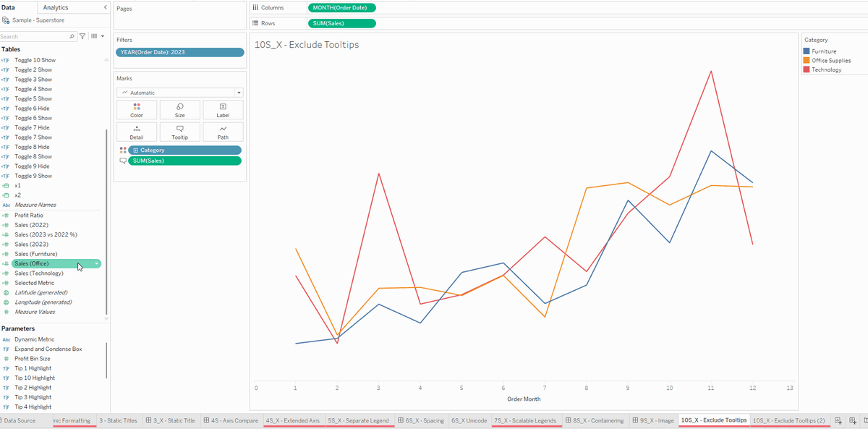Screen dimensions: 868x429
Task: Switch to the Analytics tab
Action: tap(56, 7)
